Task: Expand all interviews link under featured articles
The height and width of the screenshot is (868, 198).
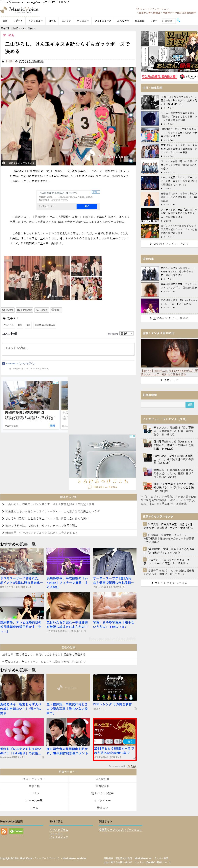Action: click(169, 244)
